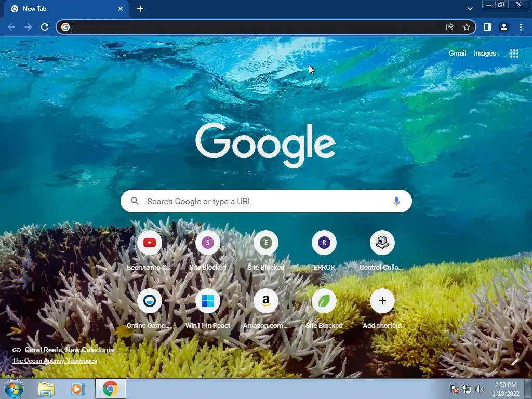The image size is (532, 399).
Task: Open the Control Colla... shortcut
Action: point(382,243)
